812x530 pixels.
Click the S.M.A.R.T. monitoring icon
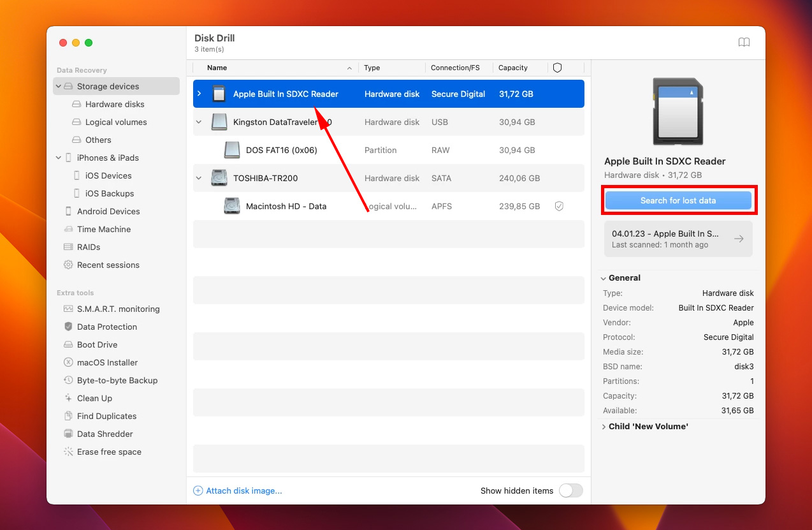tap(68, 309)
